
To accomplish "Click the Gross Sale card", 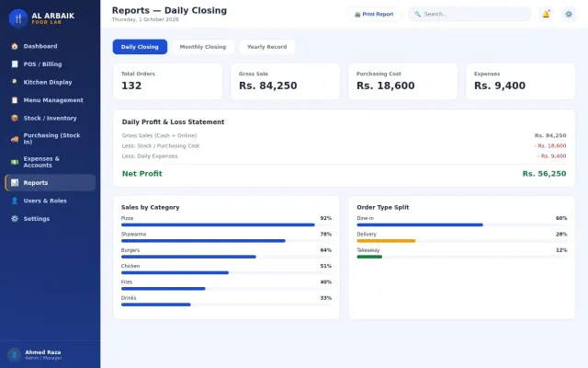I will coord(286,82).
